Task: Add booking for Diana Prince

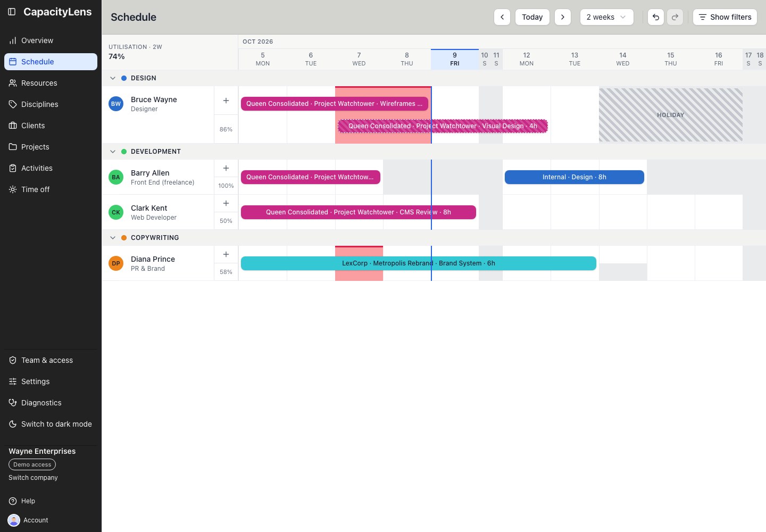Action: (226, 254)
